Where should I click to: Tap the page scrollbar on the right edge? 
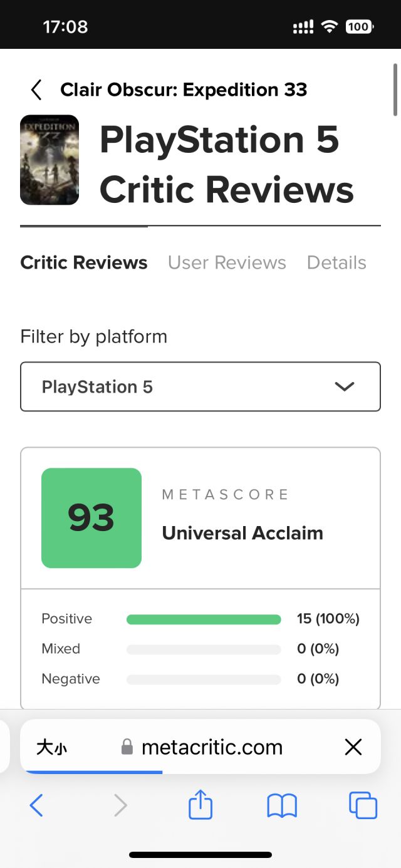pos(395,89)
